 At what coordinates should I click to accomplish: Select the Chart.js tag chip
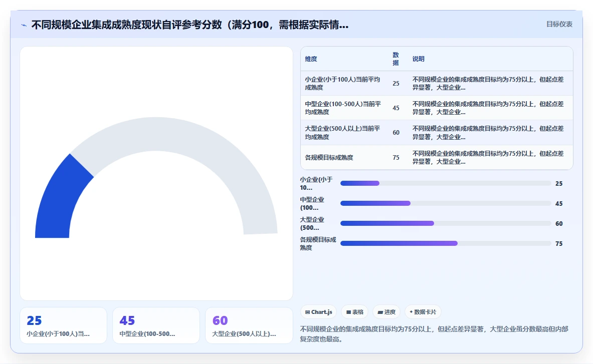pos(318,312)
